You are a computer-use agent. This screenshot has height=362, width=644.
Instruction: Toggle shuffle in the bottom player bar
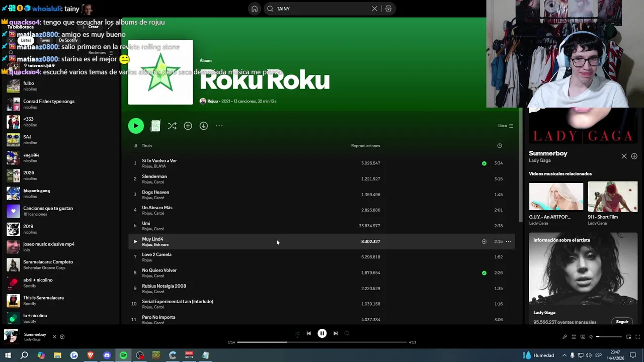coord(297,333)
